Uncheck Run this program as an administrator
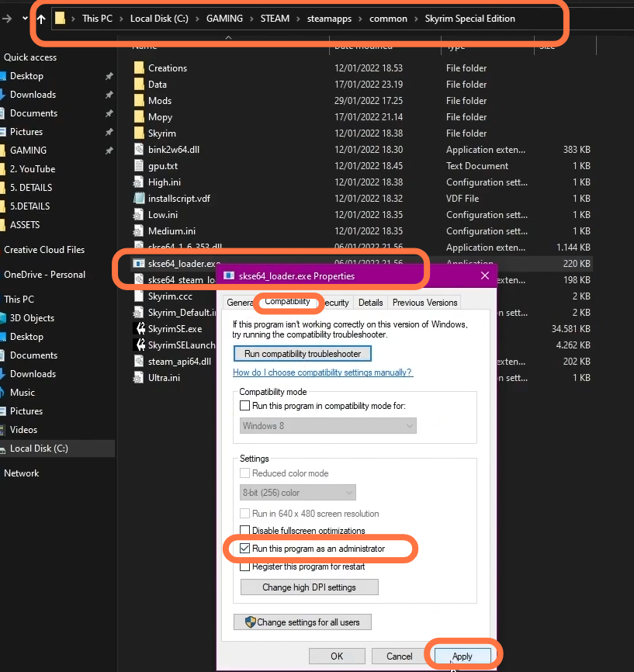This screenshot has width=634, height=672. 244,548
